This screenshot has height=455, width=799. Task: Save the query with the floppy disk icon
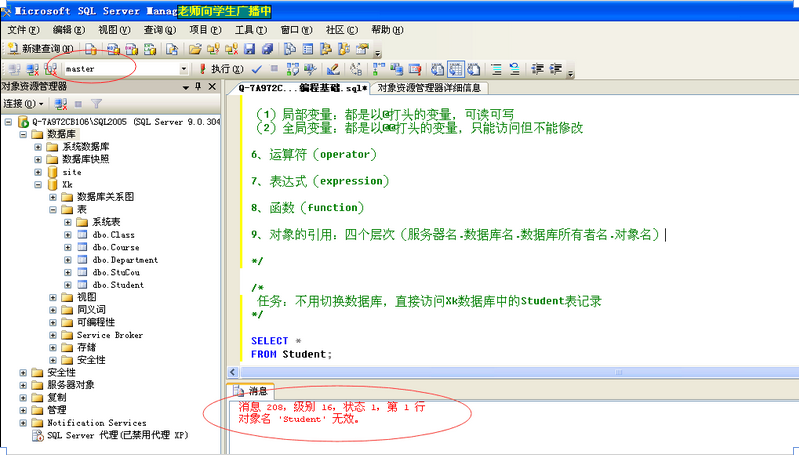[249, 49]
